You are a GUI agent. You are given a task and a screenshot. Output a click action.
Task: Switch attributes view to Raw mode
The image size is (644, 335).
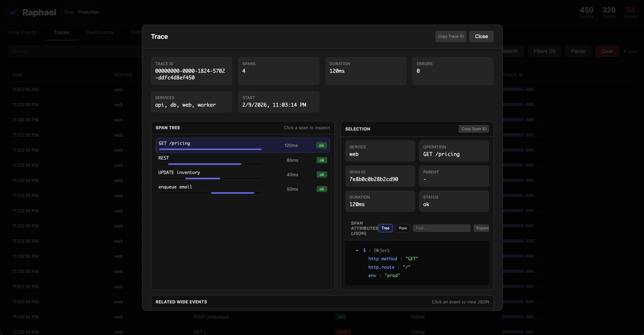(x=402, y=228)
